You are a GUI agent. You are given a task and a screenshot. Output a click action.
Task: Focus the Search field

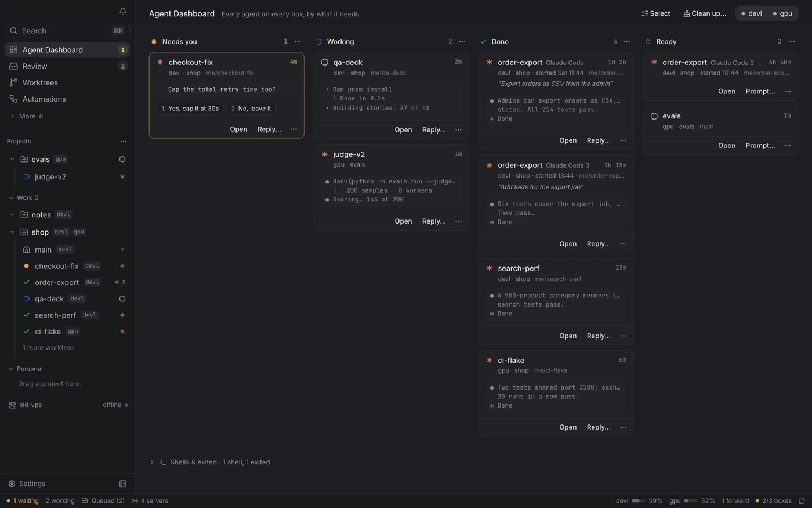point(67,30)
